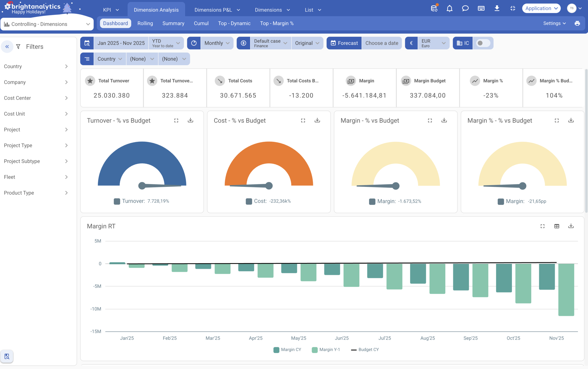Click the print icon
This screenshot has width=588, height=369.
[x=577, y=23]
